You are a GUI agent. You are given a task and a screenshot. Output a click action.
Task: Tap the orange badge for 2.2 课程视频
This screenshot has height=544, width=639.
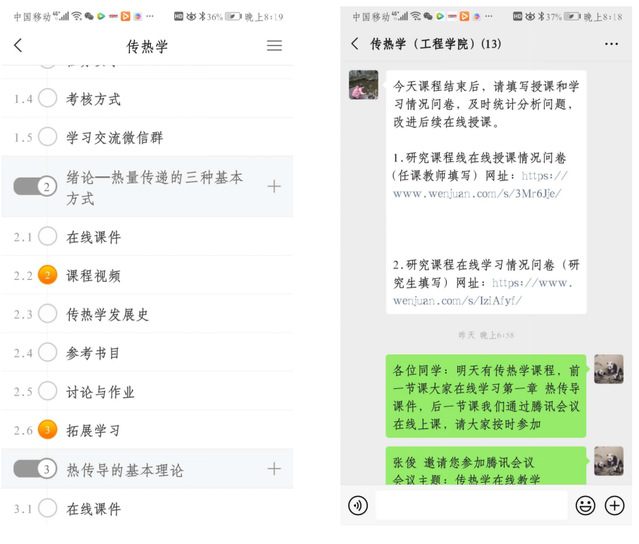(x=47, y=275)
